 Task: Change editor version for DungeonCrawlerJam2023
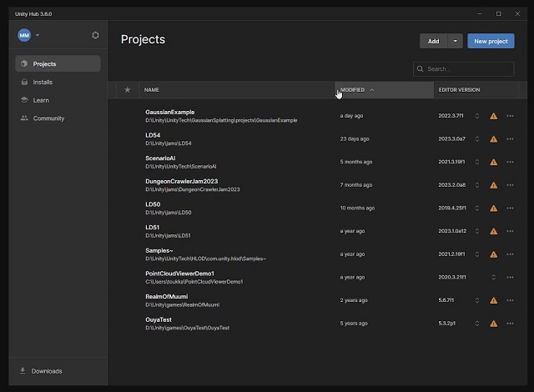pyautogui.click(x=477, y=185)
